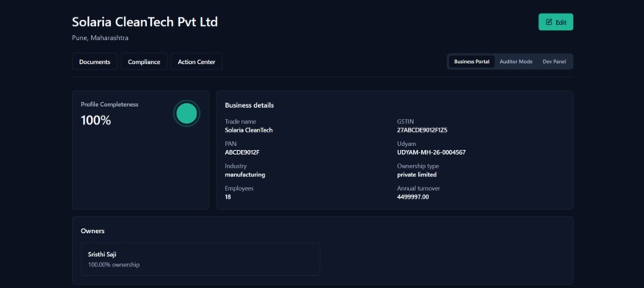This screenshot has height=288, width=644.
Task: Click the green profile completeness circle
Action: 186,113
